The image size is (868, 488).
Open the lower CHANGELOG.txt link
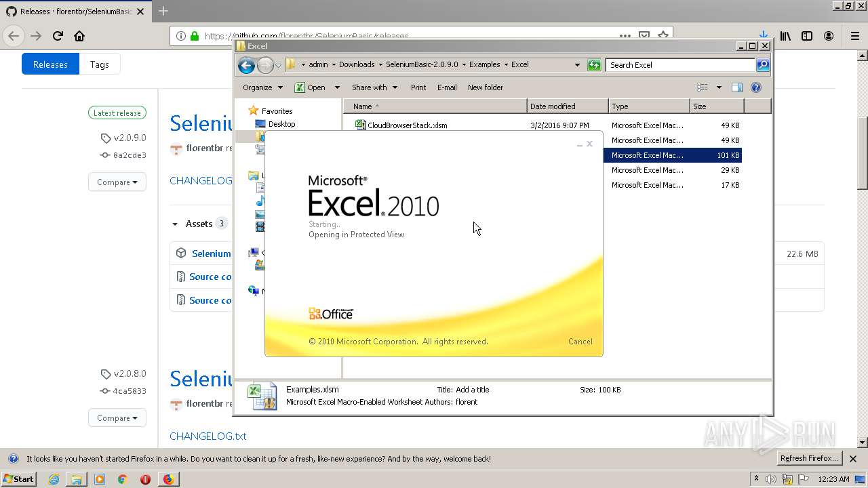208,436
